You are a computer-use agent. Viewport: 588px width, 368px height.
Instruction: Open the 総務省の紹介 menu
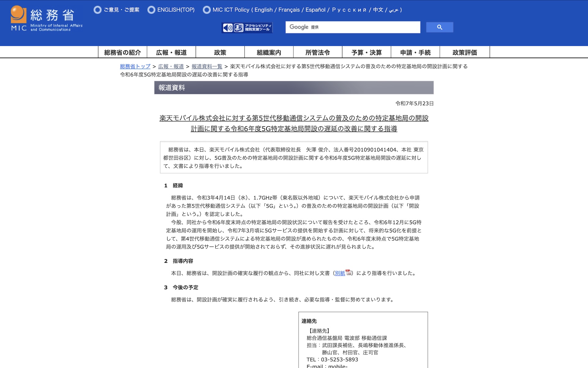click(123, 52)
